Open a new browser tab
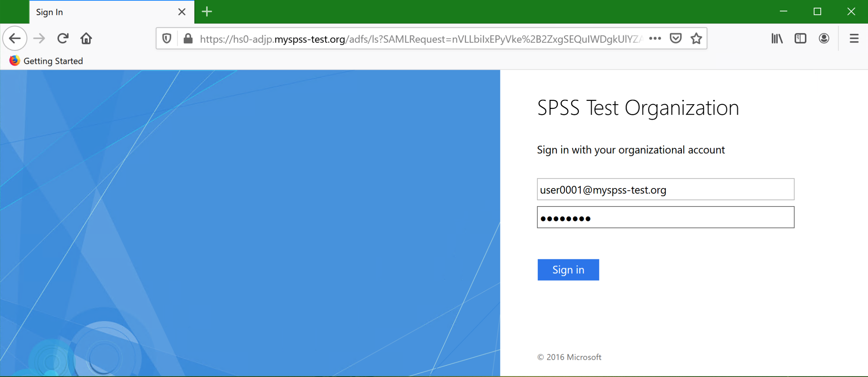The image size is (868, 377). pos(207,12)
